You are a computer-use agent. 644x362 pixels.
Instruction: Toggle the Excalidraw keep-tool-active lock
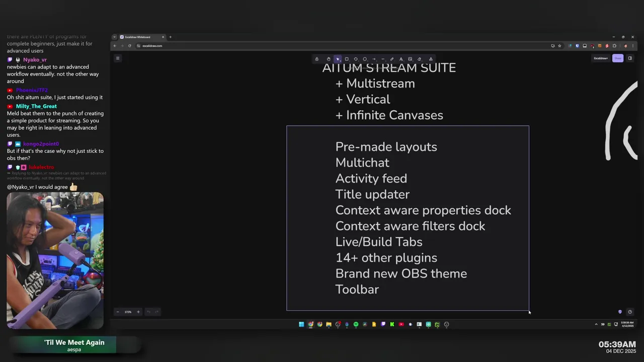click(316, 59)
